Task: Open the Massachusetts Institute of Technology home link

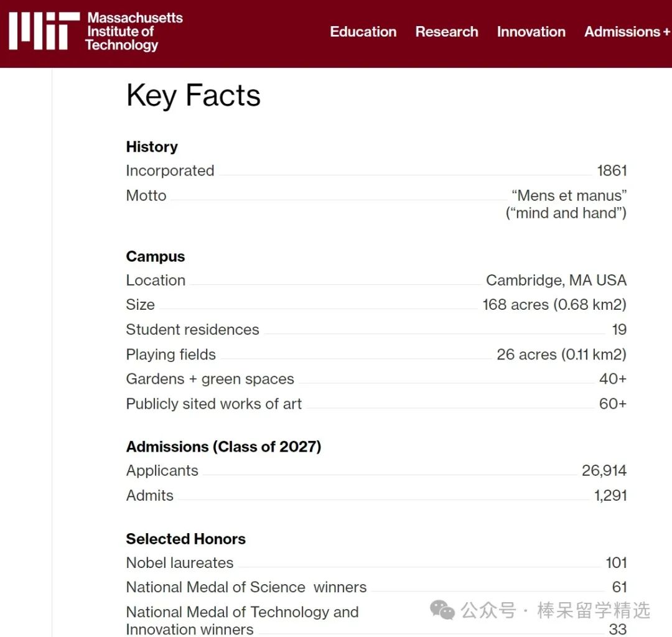Action: click(134, 31)
